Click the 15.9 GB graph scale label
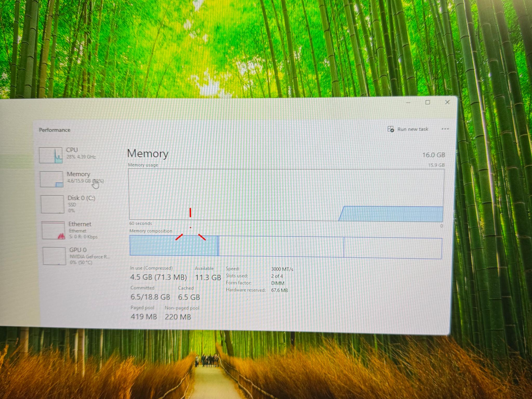 (x=436, y=165)
